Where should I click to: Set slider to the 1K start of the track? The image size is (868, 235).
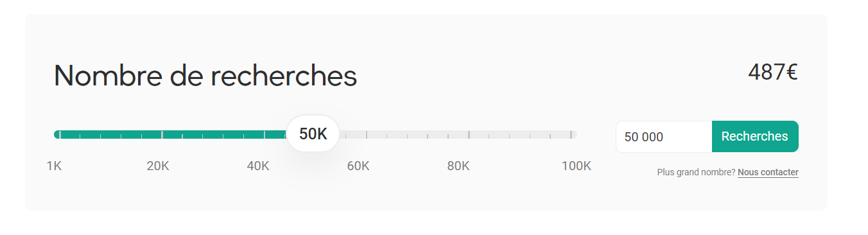click(60, 135)
